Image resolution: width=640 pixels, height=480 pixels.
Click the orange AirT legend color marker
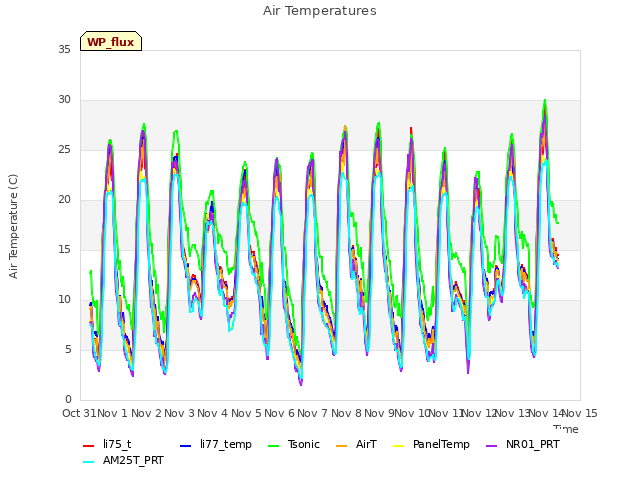[342, 446]
